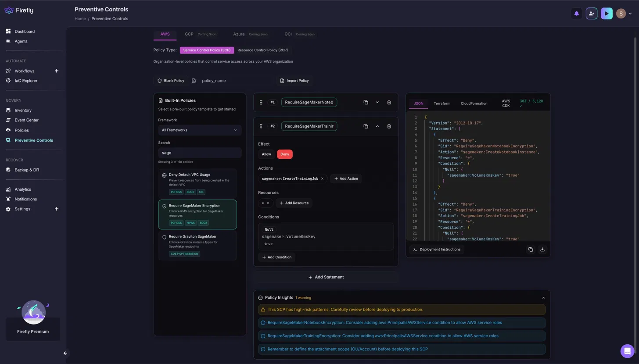Viewport: 639px width, 364px height.
Task: Open Deployment Instructions
Action: pos(437,250)
